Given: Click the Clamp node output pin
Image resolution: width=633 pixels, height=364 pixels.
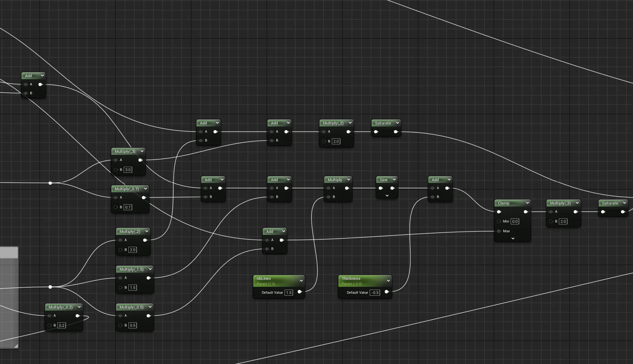Looking at the screenshot, I should pyautogui.click(x=526, y=212).
